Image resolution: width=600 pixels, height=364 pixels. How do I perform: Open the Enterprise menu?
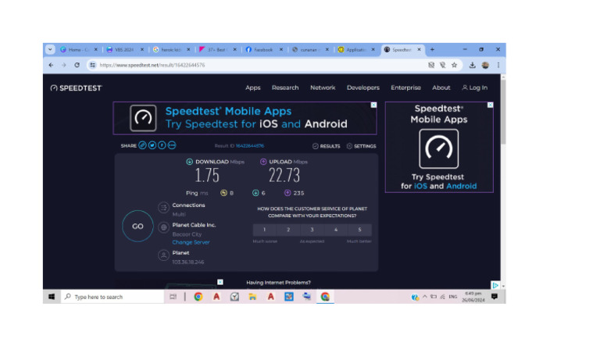(x=405, y=87)
